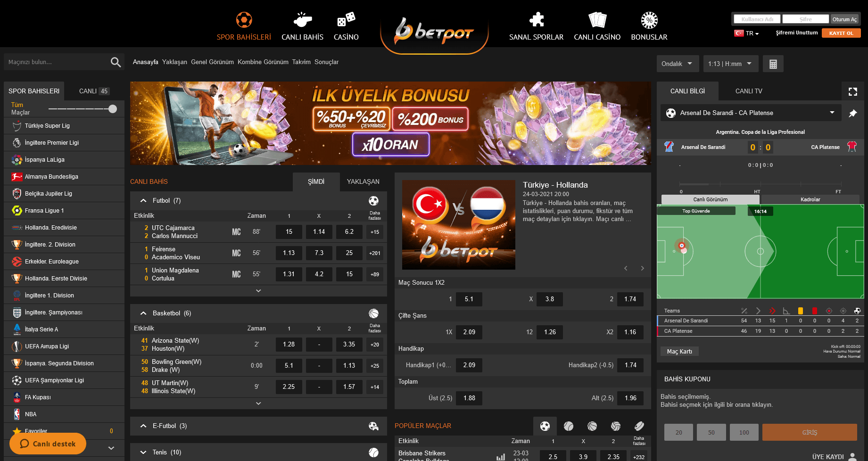Click the Futbol section ball icon
This screenshot has width=868, height=461.
[x=373, y=201]
